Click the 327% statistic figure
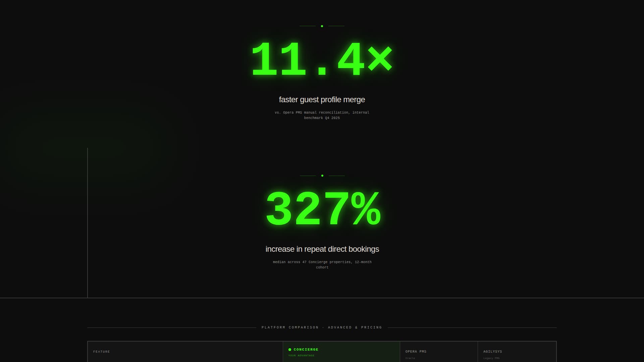Screen dimensions: 644x362 coord(323,209)
